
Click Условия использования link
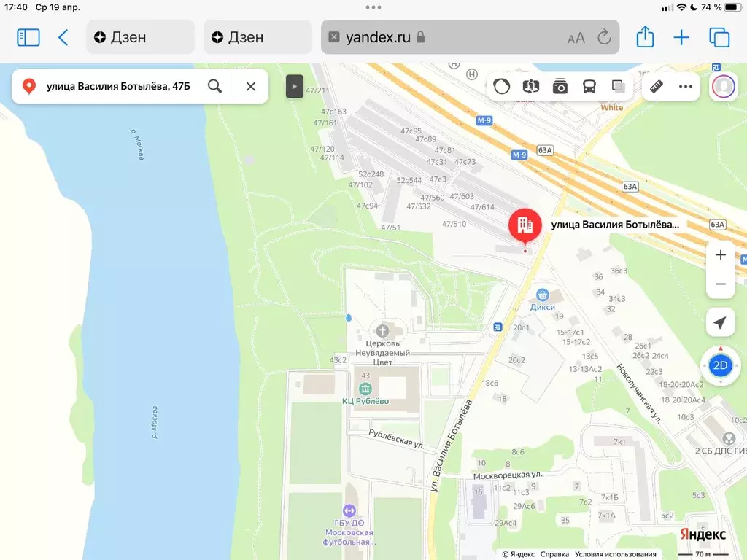point(614,553)
